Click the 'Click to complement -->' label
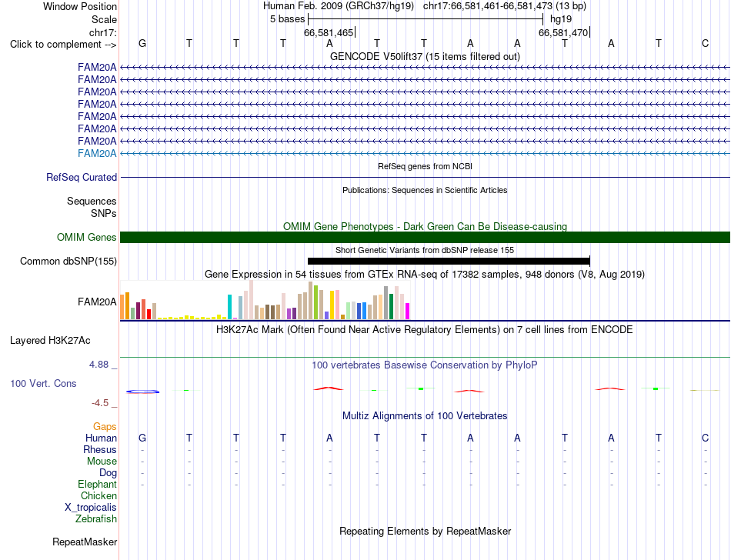 (x=63, y=45)
